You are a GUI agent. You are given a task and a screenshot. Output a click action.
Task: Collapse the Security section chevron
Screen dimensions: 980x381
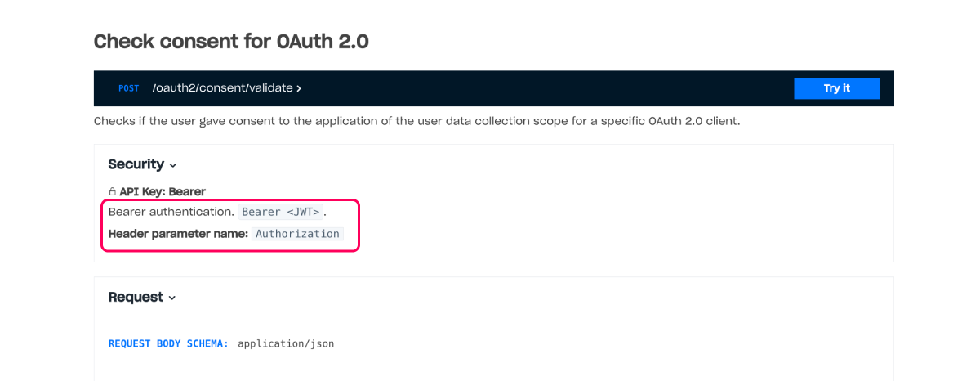(173, 165)
